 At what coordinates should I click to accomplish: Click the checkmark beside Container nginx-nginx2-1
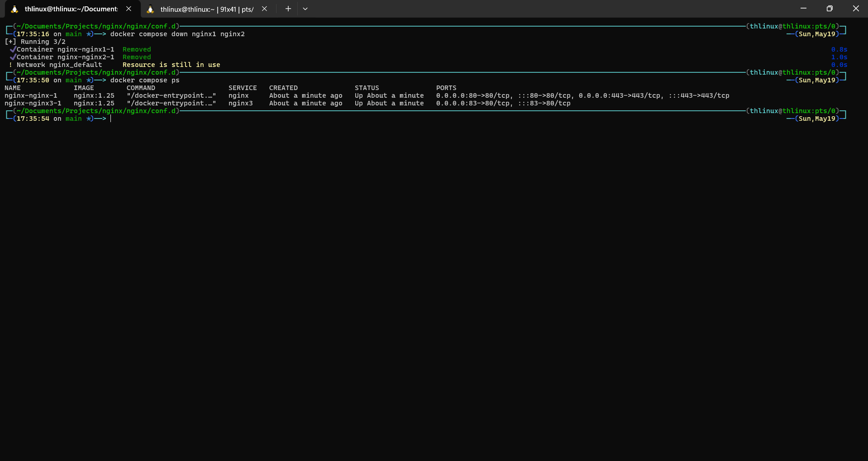tap(13, 57)
